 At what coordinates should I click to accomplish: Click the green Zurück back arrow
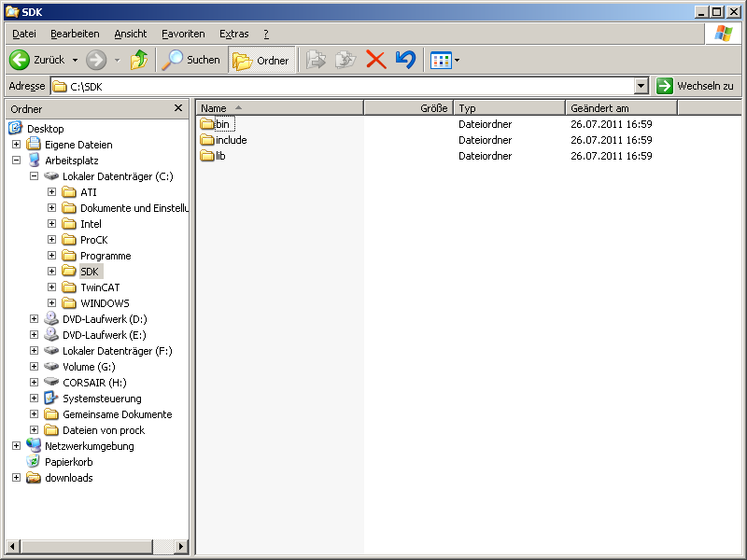pyautogui.click(x=20, y=60)
